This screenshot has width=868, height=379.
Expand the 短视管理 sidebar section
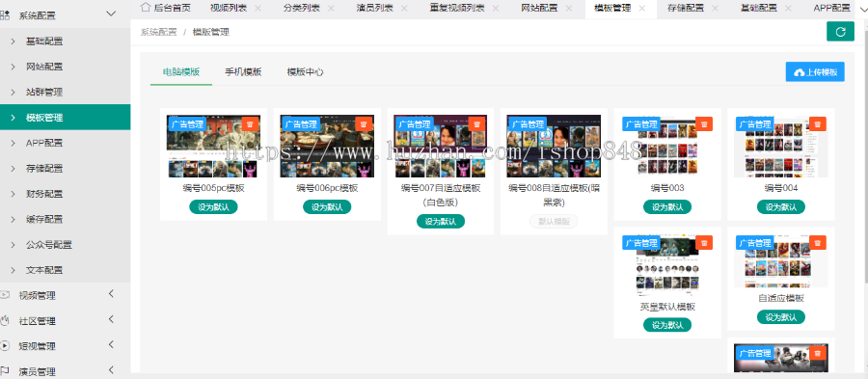(111, 345)
